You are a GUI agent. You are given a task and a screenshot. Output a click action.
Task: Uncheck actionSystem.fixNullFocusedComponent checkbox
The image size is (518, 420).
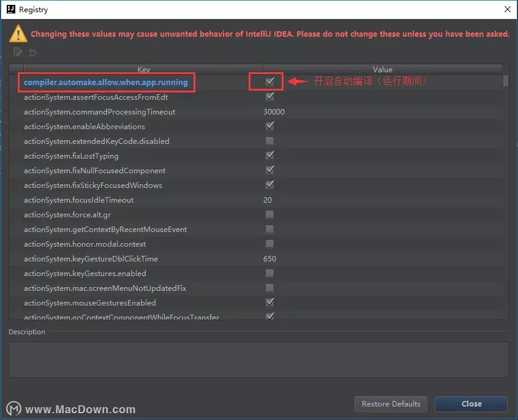[x=270, y=170]
